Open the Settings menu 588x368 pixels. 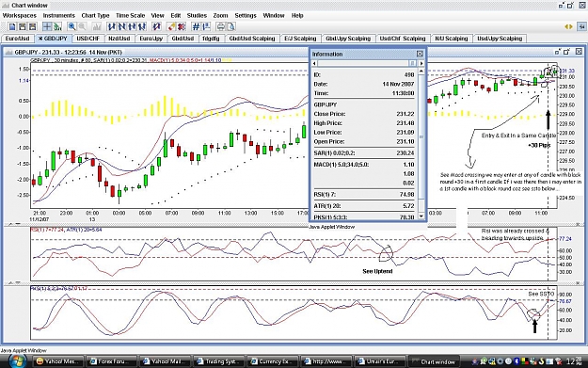246,15
